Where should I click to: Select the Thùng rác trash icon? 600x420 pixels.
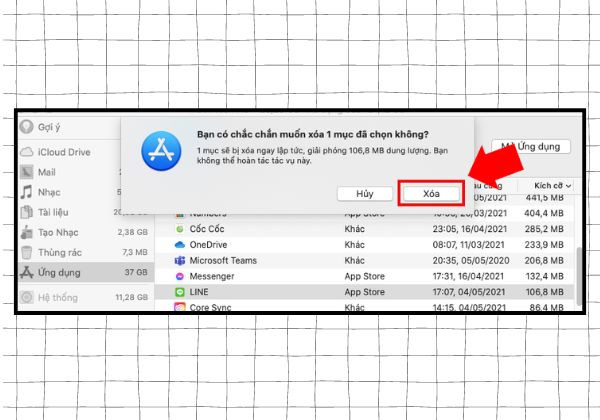click(x=27, y=252)
